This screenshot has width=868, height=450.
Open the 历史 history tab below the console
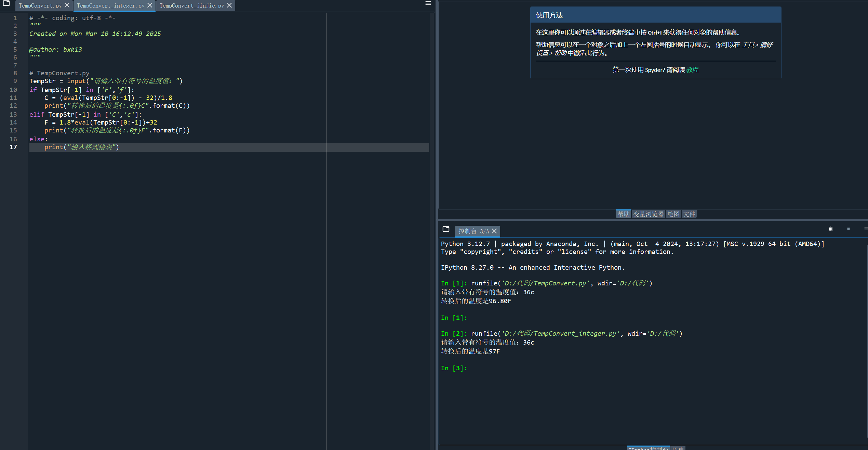point(678,448)
